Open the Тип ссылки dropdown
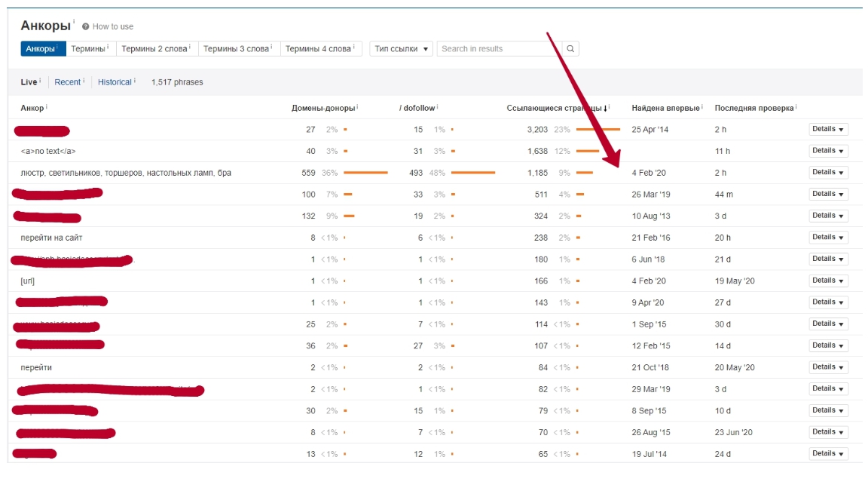Screen dimensions: 868x494 401,49
